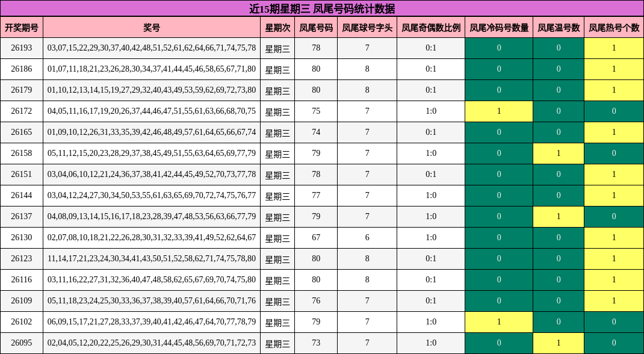Select period number 26151

[21, 174]
